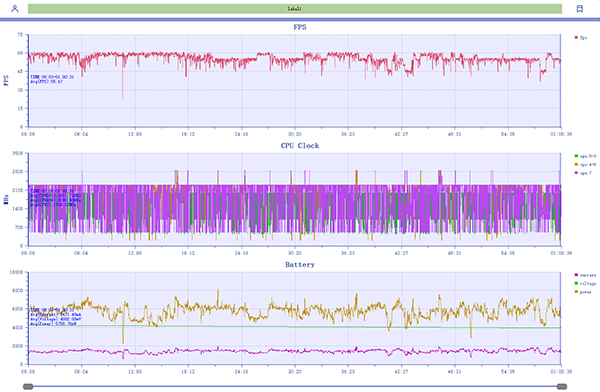The height and width of the screenshot is (392, 600).
Task: Click the 30:20 tick label under FPS chart
Action: [x=295, y=134]
